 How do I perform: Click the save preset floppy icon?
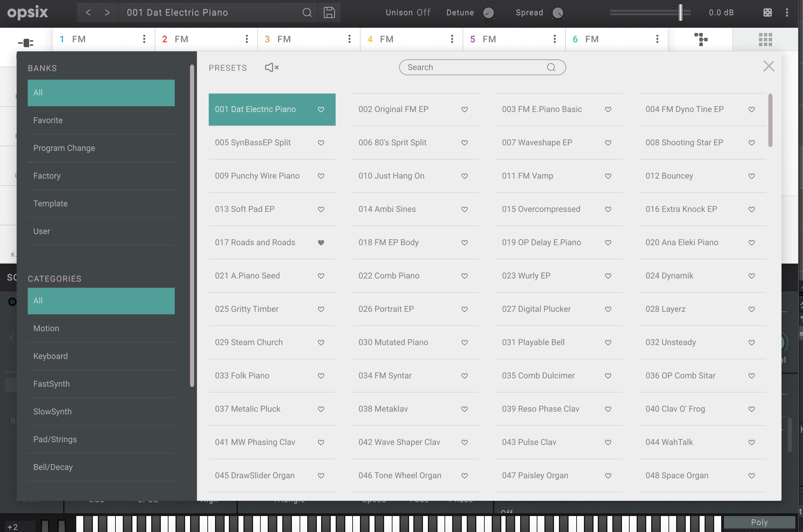[x=329, y=13]
